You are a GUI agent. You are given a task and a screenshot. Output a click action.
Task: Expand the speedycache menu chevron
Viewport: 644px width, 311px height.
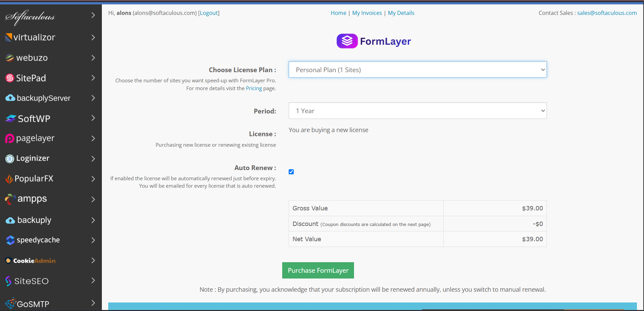click(x=93, y=240)
